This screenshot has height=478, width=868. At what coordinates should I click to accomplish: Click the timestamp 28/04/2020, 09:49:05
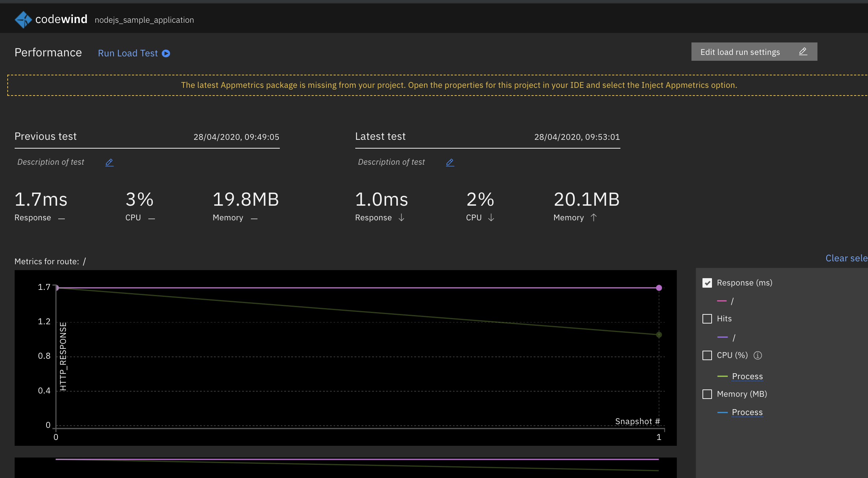[236, 137]
